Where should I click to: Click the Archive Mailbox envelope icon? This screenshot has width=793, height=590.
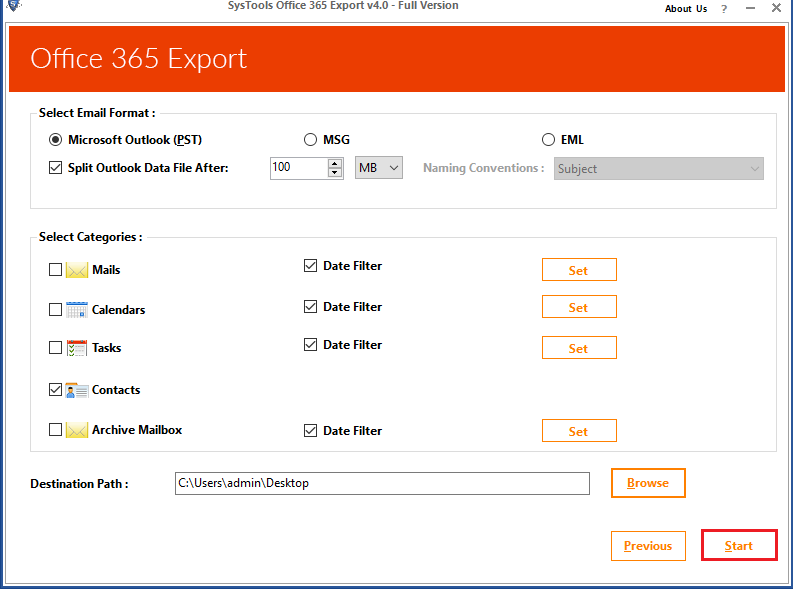77,430
